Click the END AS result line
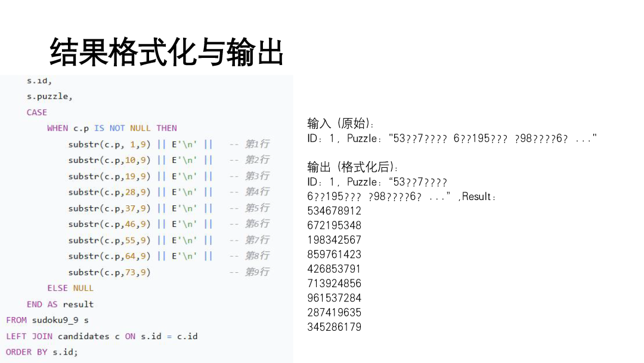Screen dimensions: 644x363 pos(60,304)
